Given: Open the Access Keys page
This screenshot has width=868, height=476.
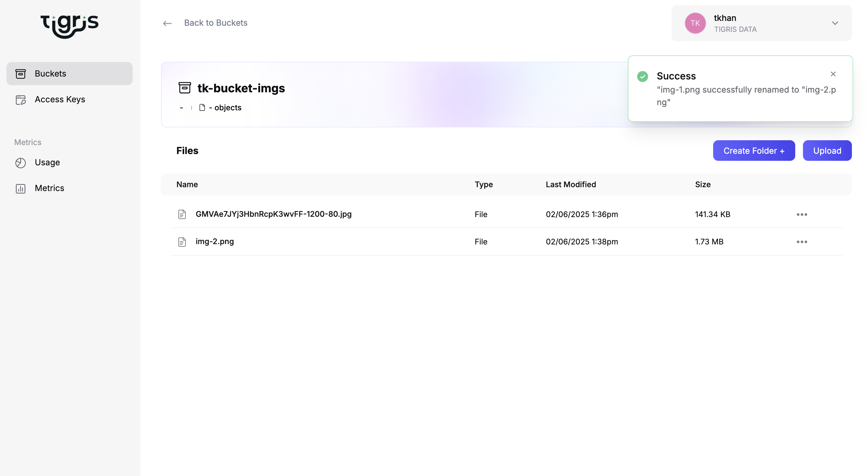Looking at the screenshot, I should (x=60, y=100).
